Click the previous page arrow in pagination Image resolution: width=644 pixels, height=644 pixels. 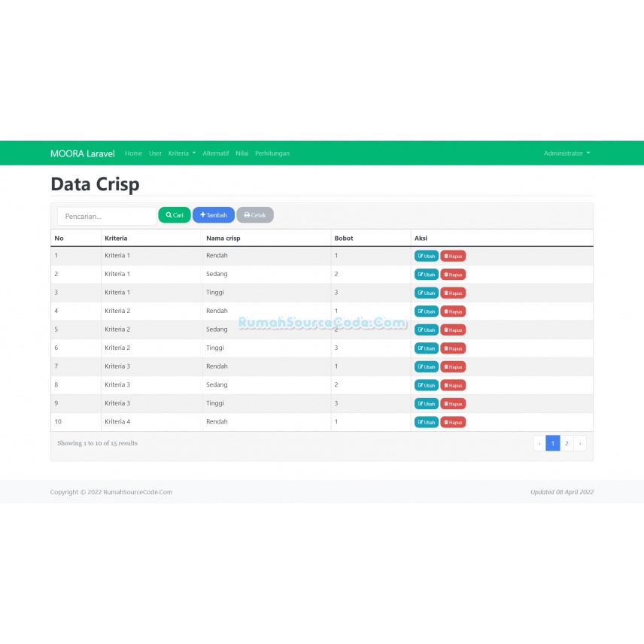click(539, 443)
